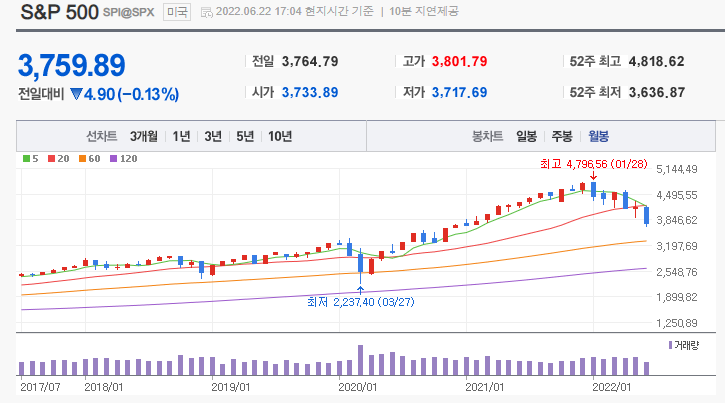Click the current price 3,759.89
Image resolution: width=725 pixels, height=403 pixels.
pos(72,65)
